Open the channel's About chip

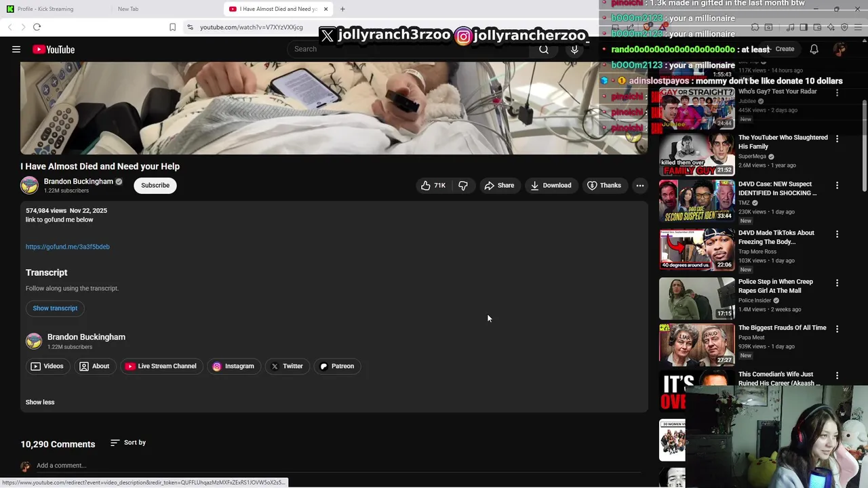[x=94, y=366]
